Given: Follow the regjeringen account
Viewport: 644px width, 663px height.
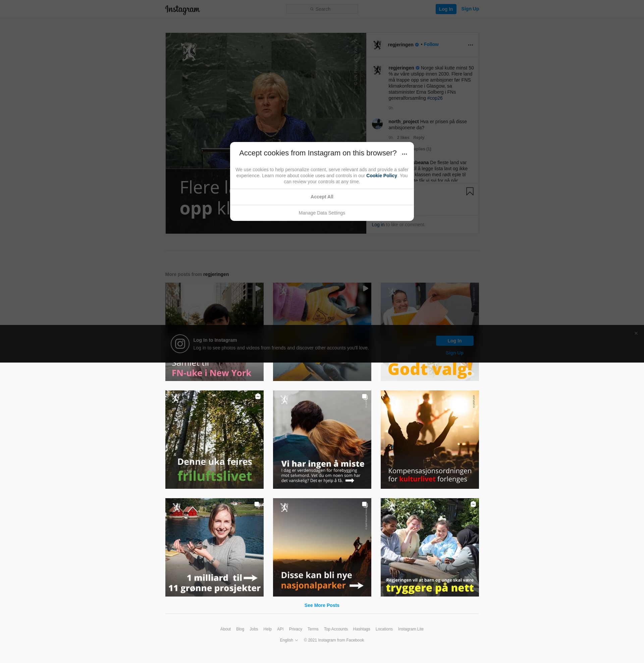Looking at the screenshot, I should 431,44.
